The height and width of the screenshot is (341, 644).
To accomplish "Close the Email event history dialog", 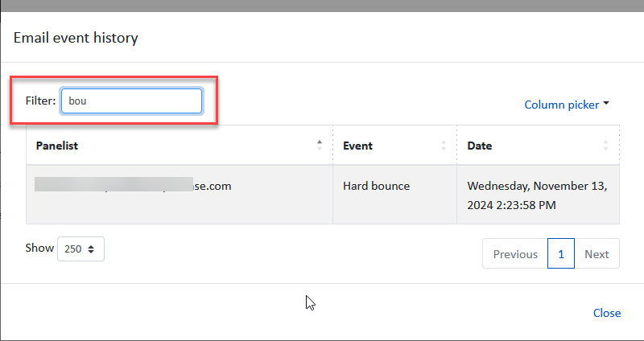I will [x=606, y=313].
